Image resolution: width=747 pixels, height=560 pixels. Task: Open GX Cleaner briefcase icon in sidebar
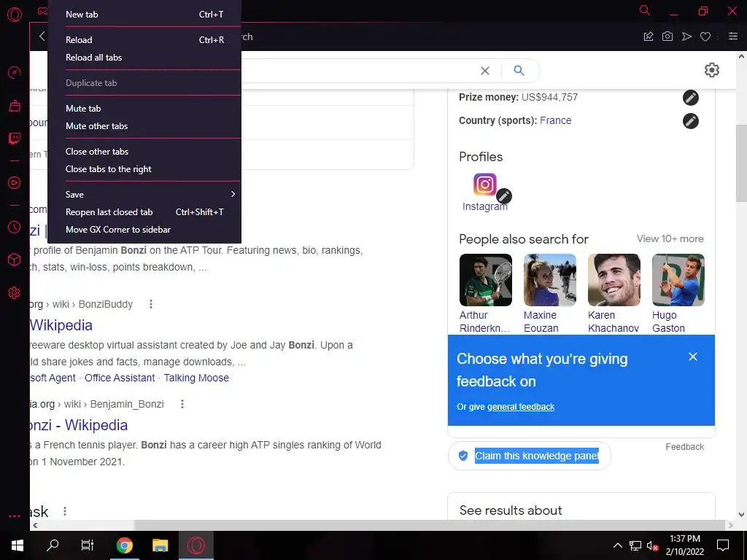15,106
